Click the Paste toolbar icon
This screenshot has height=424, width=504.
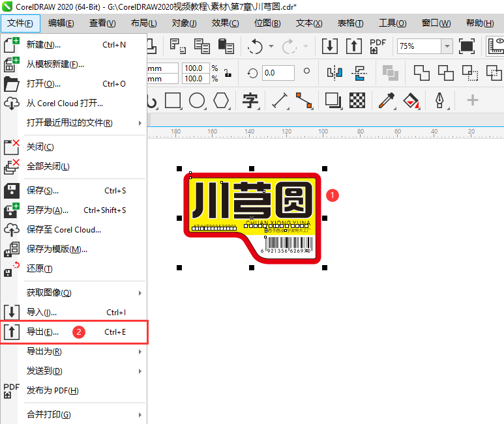[x=226, y=46]
